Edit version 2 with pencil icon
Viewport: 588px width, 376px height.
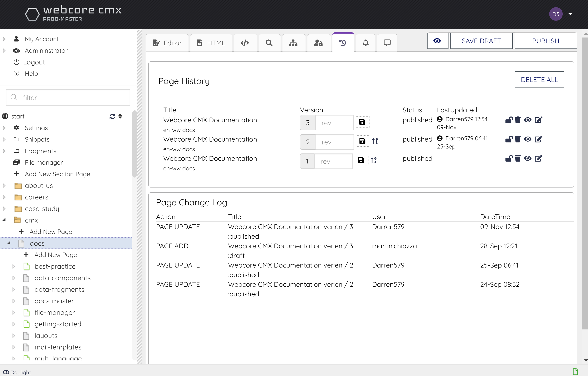point(538,139)
